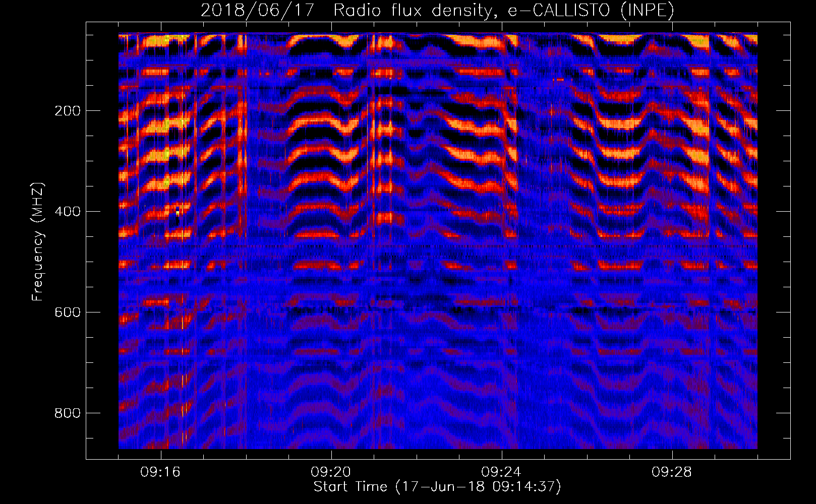
Task: Click the 09:24 time tick label
Action: click(x=501, y=472)
